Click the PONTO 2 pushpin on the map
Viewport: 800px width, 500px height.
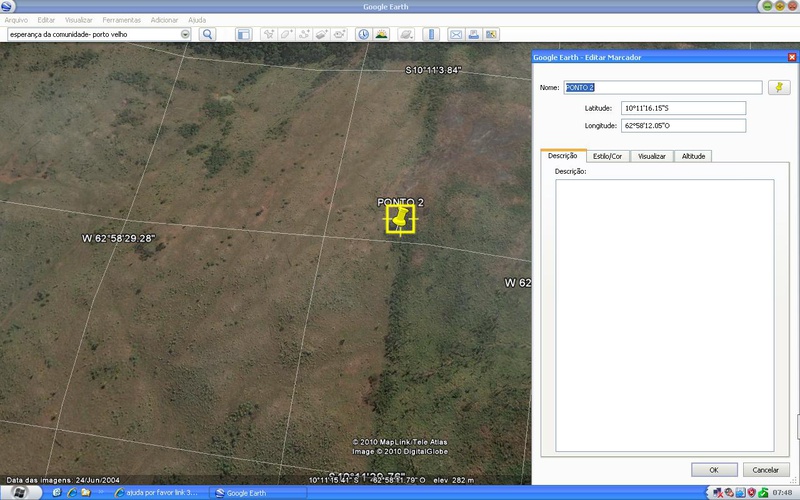401,219
